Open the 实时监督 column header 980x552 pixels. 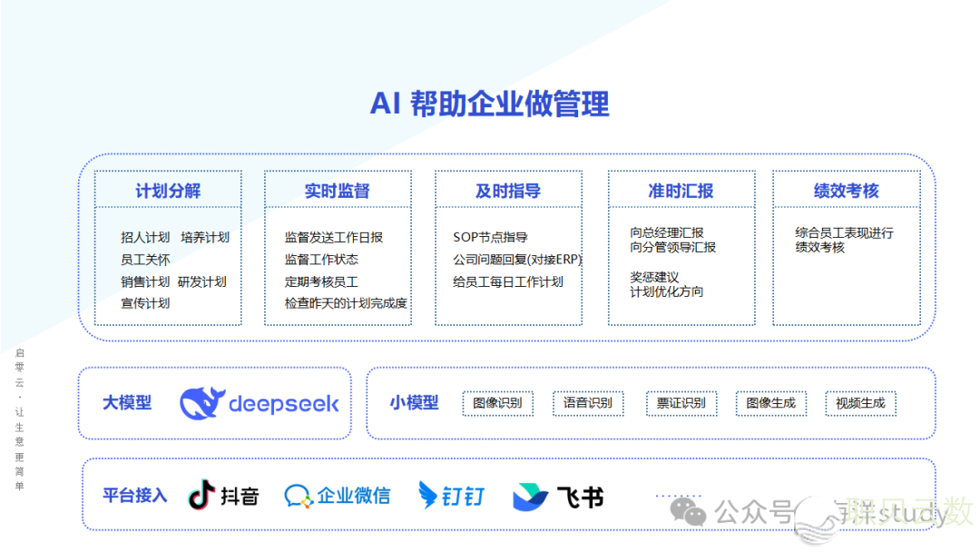338,191
